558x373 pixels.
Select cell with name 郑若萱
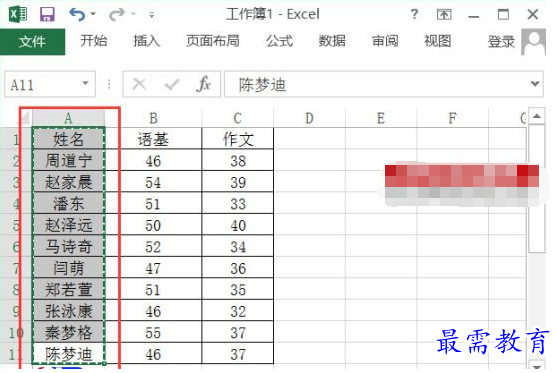68,289
